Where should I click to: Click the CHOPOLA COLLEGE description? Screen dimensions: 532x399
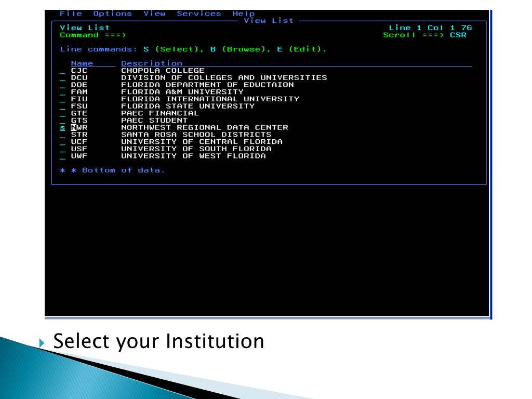pyautogui.click(x=163, y=71)
